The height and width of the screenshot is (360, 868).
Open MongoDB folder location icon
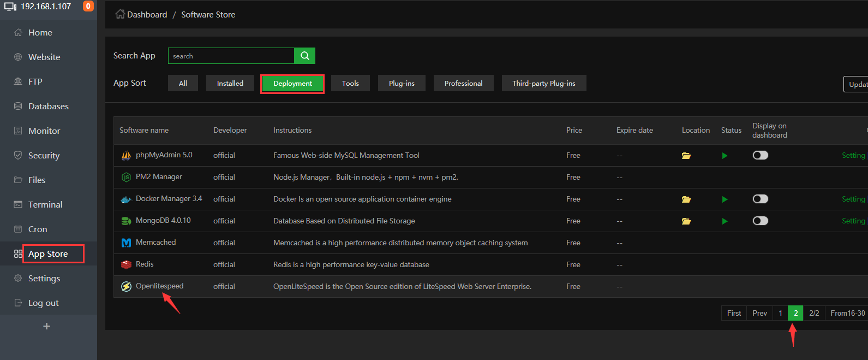coord(686,221)
